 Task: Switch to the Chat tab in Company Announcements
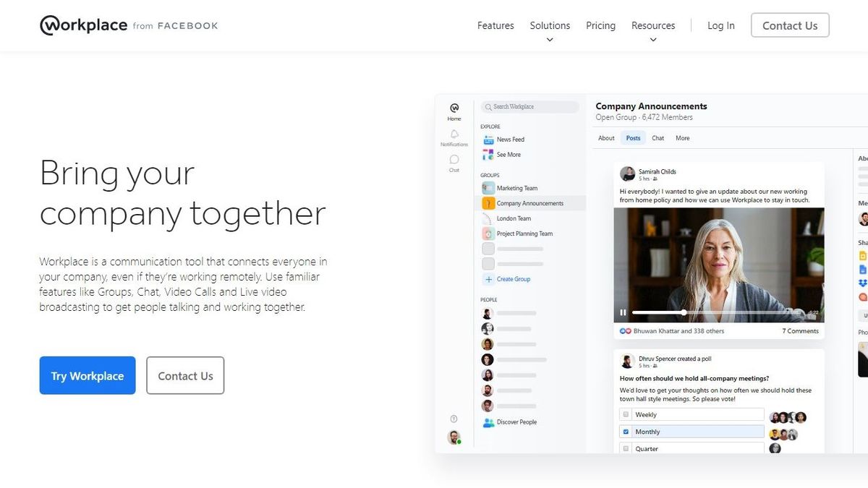point(658,137)
